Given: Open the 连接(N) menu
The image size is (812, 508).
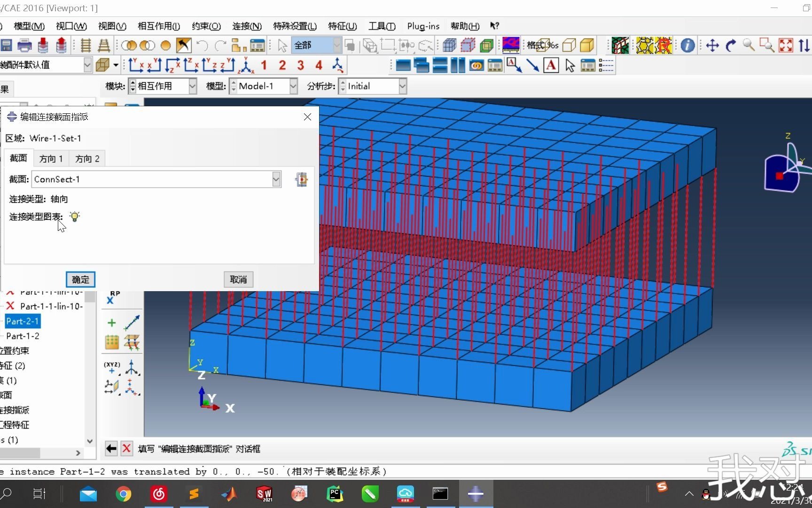Looking at the screenshot, I should point(247,26).
